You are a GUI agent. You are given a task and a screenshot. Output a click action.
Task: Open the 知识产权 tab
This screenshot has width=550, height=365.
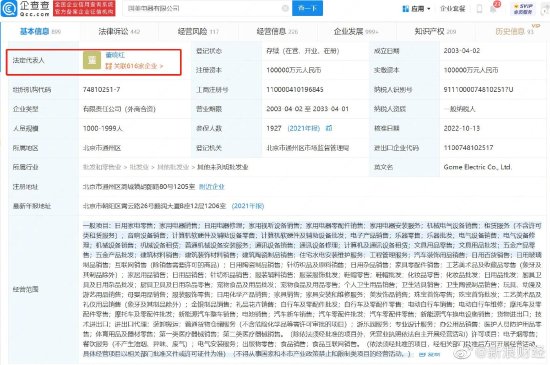coord(435,32)
